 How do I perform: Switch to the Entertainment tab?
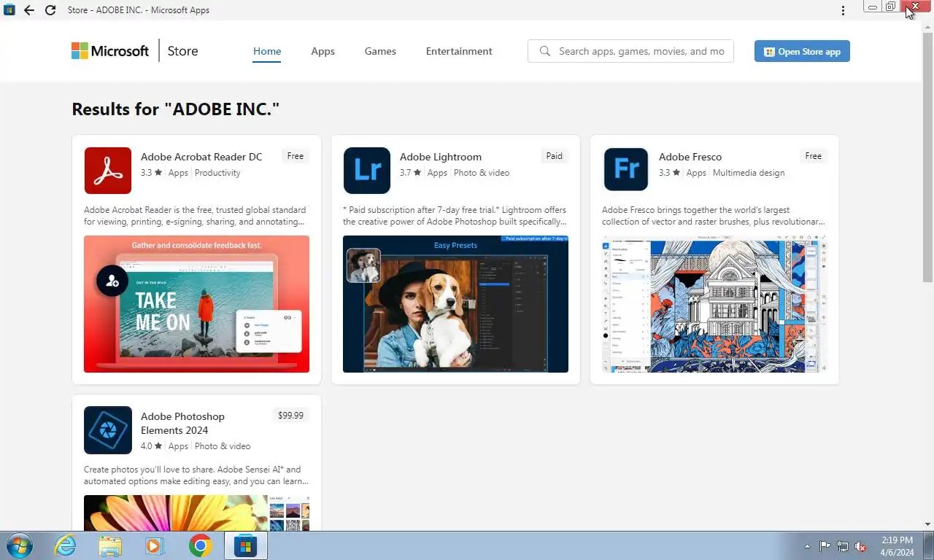(x=459, y=51)
